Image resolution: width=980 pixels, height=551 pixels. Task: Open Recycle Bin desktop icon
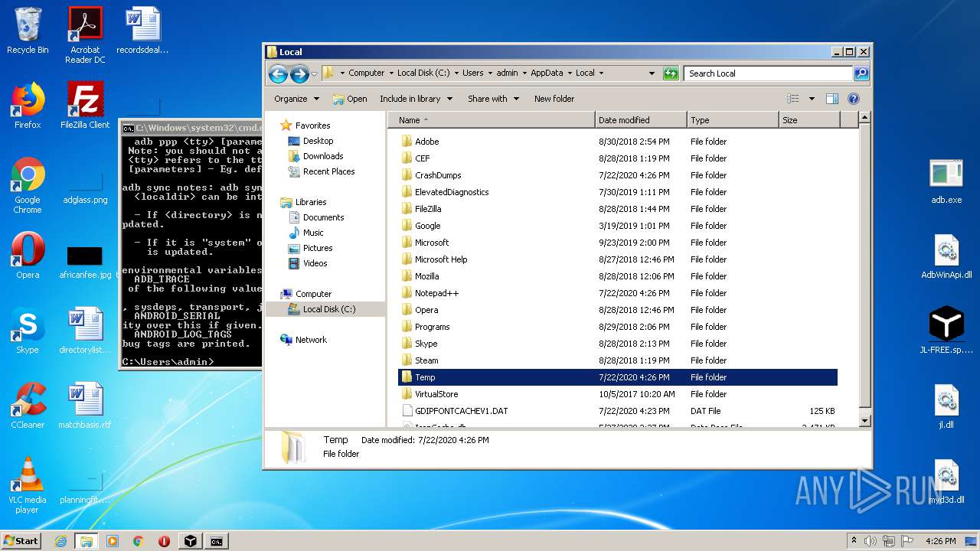click(x=28, y=31)
